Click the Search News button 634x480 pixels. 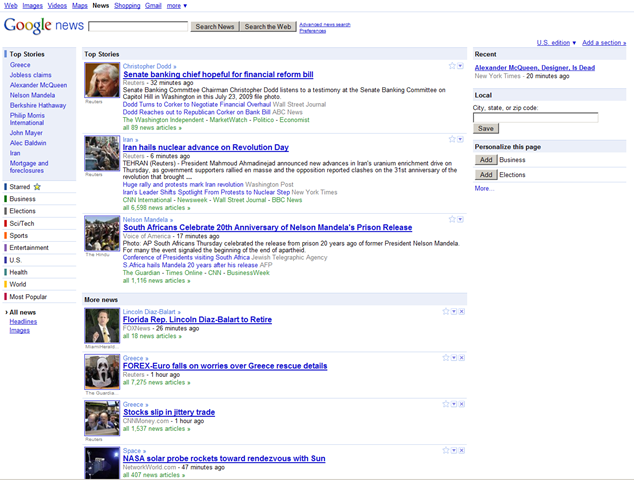point(215,26)
